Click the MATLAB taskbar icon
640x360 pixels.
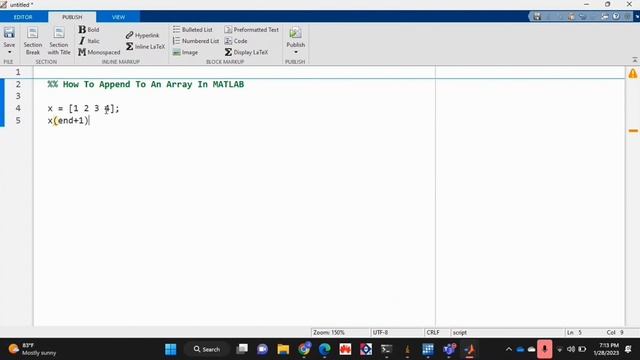point(469,349)
